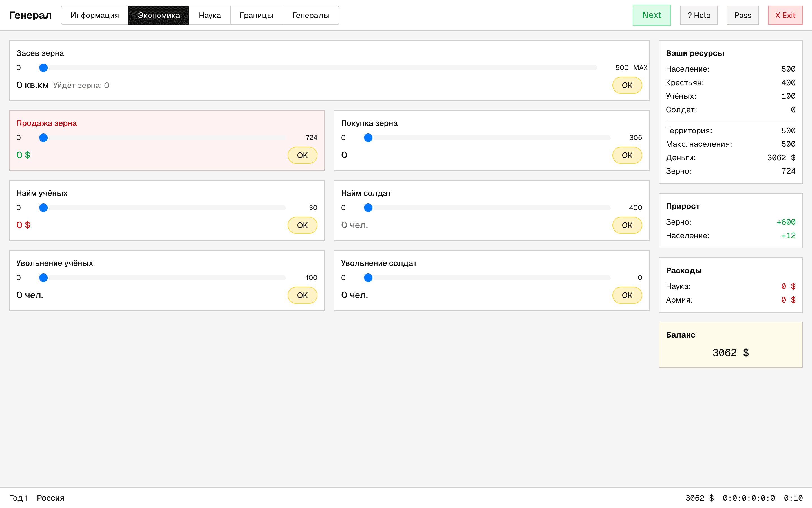Click the Уйдёт зерна: 0 label
Image resolution: width=812 pixels, height=508 pixels.
coord(81,85)
